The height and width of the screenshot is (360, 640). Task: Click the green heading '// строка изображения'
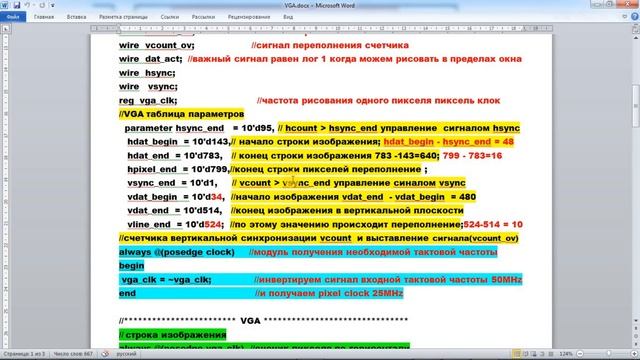tap(172, 335)
